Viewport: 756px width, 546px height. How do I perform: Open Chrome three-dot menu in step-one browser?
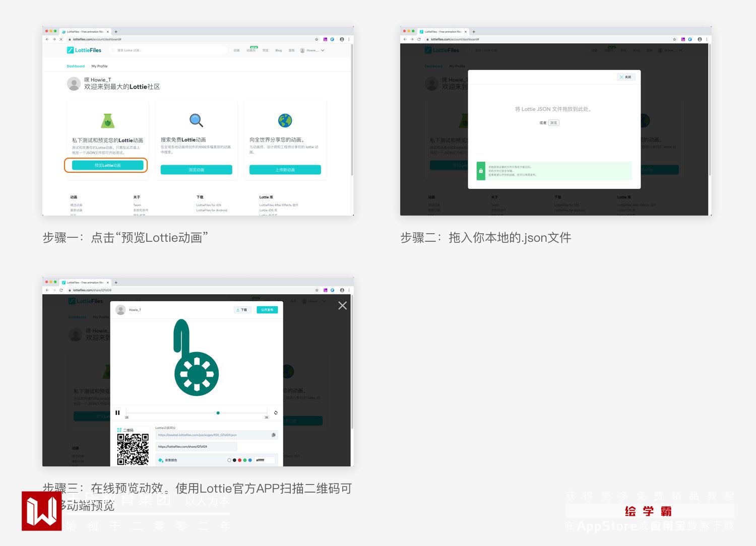(x=349, y=39)
